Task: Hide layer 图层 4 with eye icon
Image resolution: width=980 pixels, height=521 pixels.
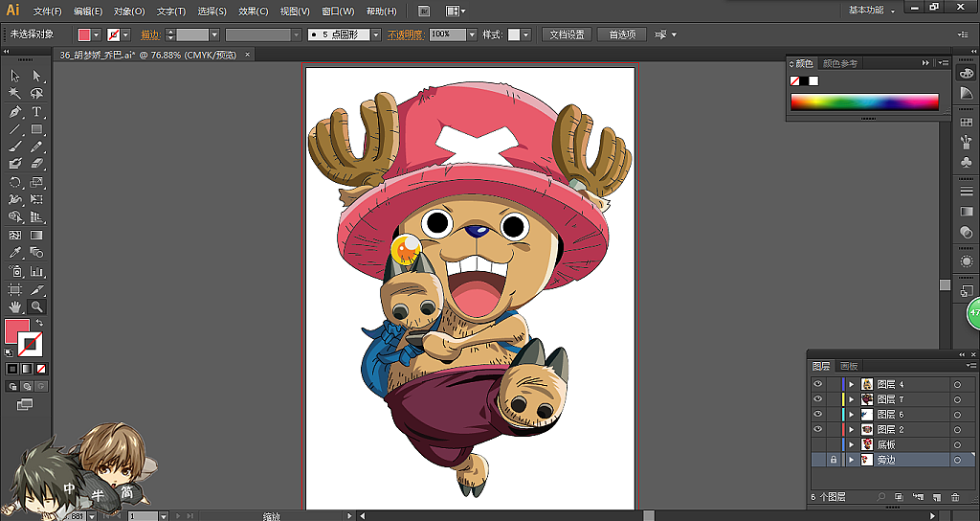Action: click(x=817, y=384)
